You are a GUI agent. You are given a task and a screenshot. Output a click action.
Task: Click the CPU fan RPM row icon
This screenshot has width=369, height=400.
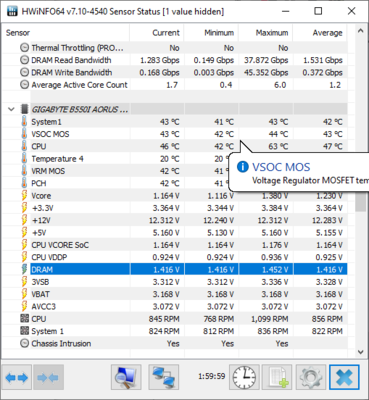pos(24,319)
